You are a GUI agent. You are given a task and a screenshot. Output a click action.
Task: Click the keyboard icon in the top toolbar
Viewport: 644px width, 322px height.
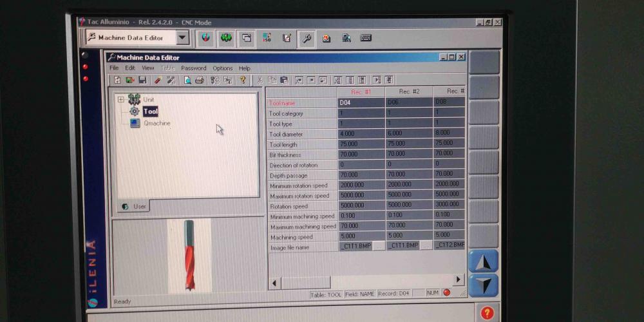[x=366, y=38]
